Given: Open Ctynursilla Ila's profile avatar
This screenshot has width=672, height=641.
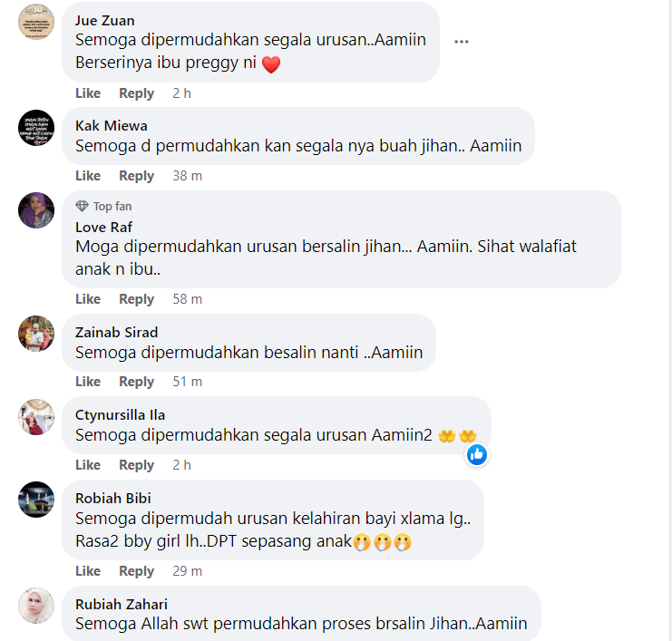Looking at the screenshot, I should pos(36,417).
